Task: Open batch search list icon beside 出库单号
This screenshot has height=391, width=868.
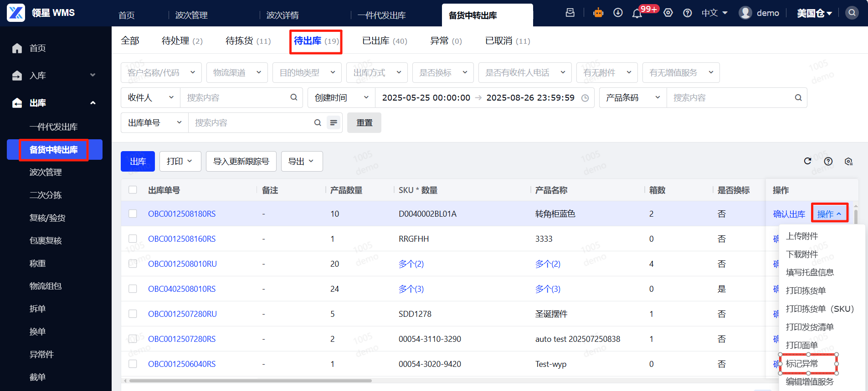Action: [x=334, y=123]
